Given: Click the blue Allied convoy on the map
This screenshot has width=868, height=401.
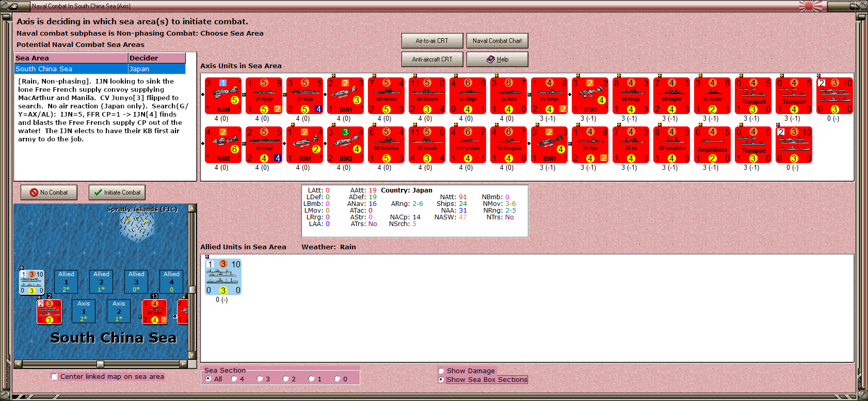Looking at the screenshot, I should pos(32,282).
